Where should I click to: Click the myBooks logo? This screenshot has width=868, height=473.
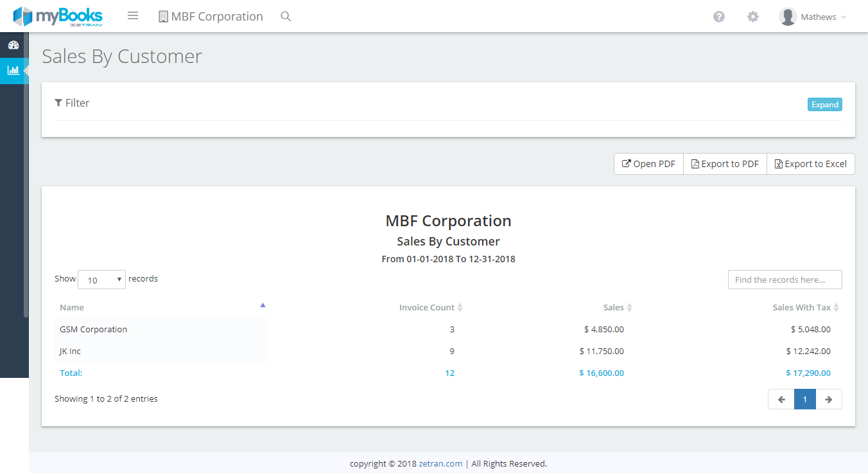point(58,16)
